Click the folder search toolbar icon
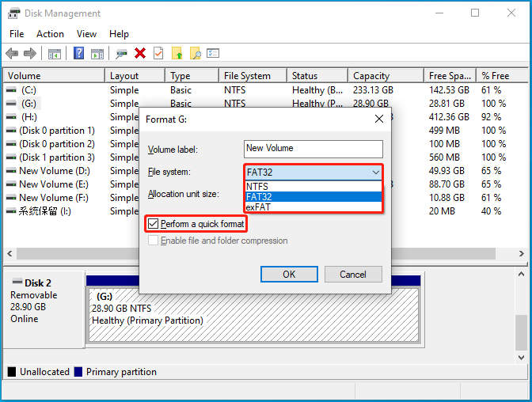 click(x=196, y=53)
